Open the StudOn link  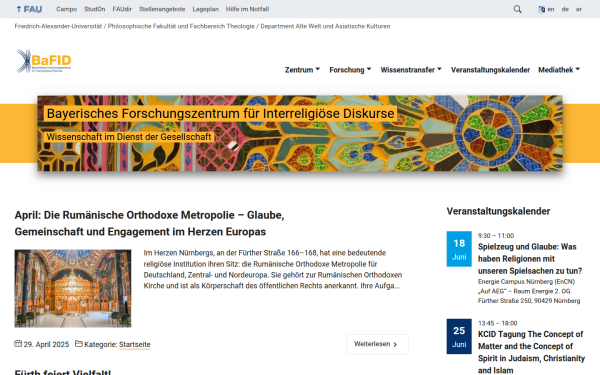95,9
